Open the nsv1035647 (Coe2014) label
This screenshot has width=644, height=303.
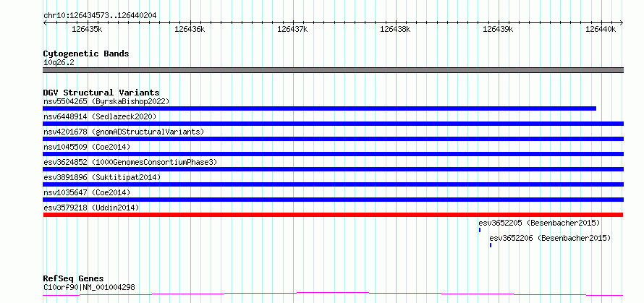click(x=87, y=192)
